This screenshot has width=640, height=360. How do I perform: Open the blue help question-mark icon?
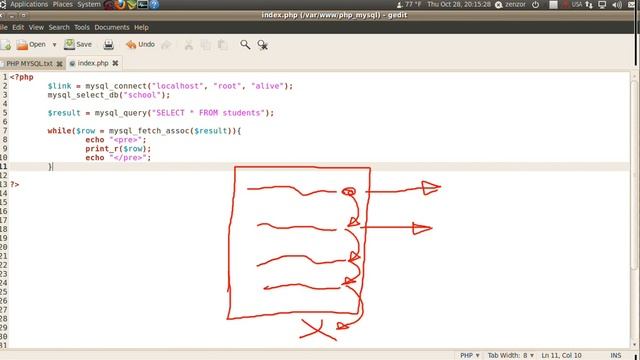coord(154,4)
